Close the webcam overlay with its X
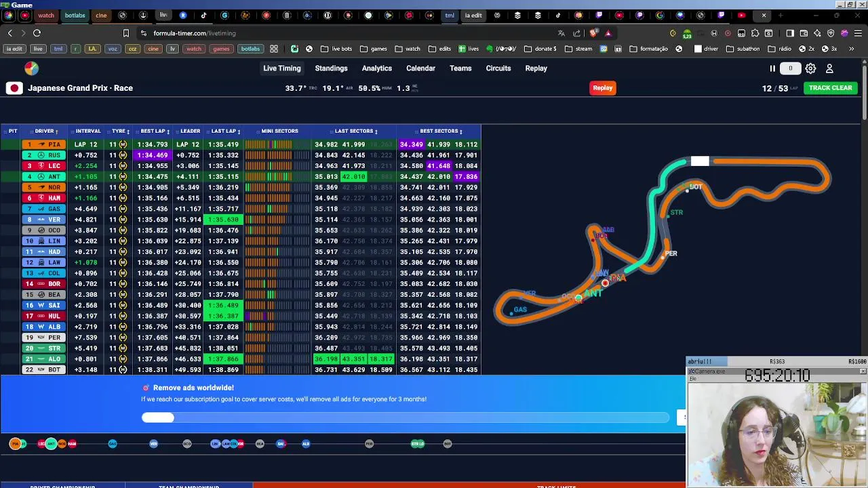The image size is (868, 488). (863, 371)
